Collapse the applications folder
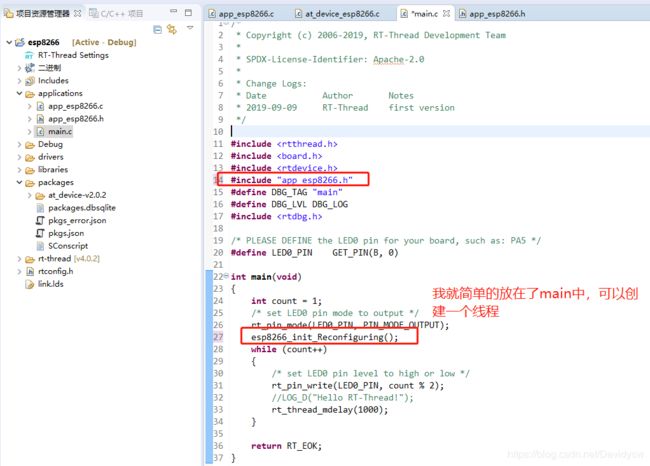The width and height of the screenshot is (650, 466). coord(19,93)
